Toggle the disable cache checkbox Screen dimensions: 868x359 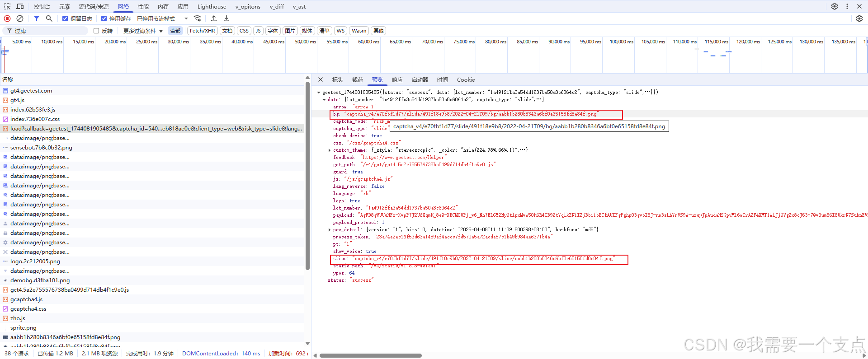point(104,19)
